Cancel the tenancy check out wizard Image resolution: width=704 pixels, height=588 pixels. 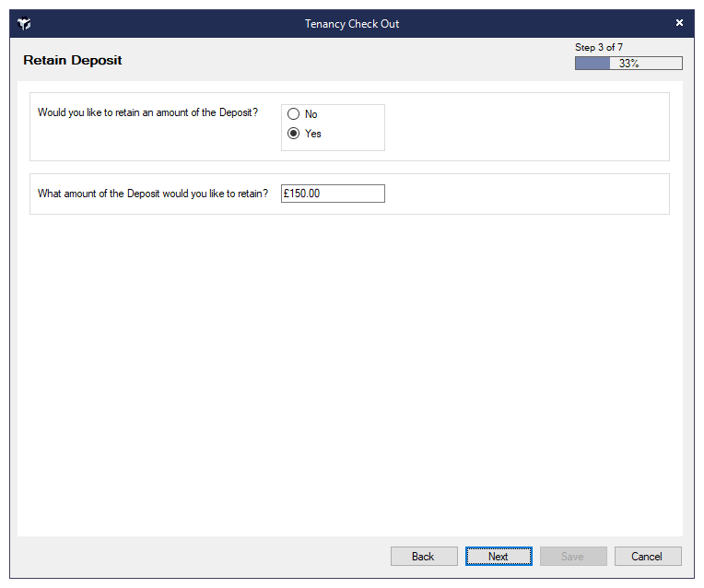coord(647,557)
